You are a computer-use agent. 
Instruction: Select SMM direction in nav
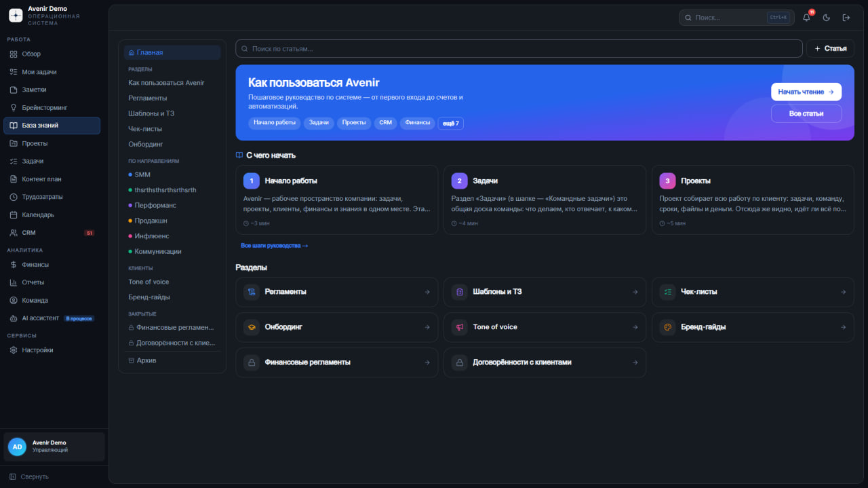click(172, 175)
